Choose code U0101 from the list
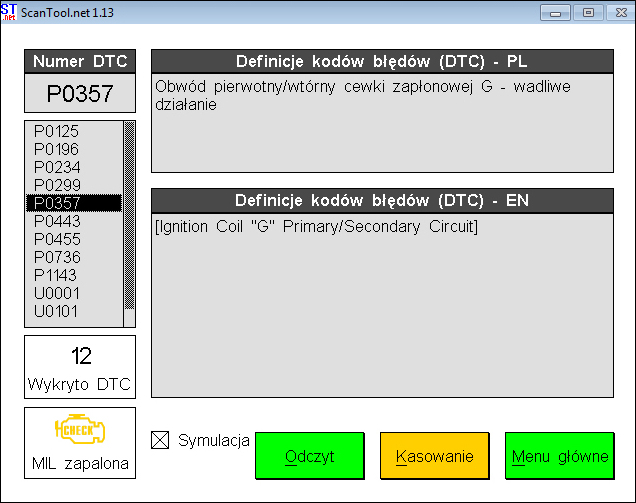Viewport: 636px width, 503px height. [57, 311]
